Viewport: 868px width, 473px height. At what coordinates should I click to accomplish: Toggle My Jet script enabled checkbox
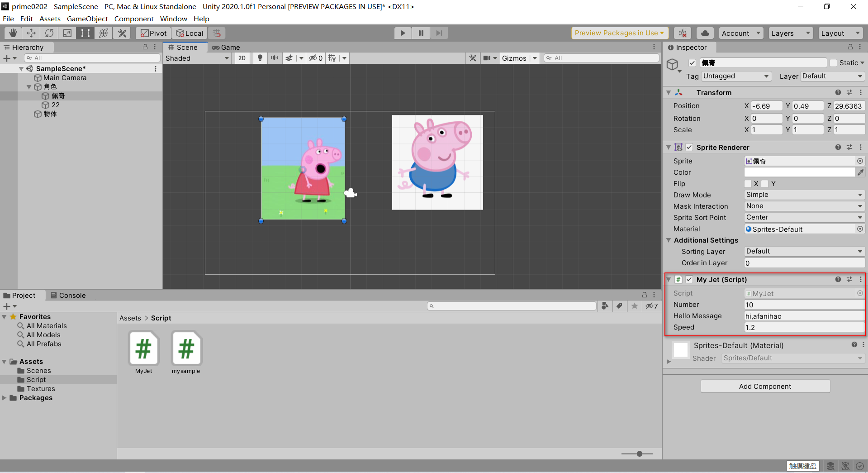pos(689,280)
